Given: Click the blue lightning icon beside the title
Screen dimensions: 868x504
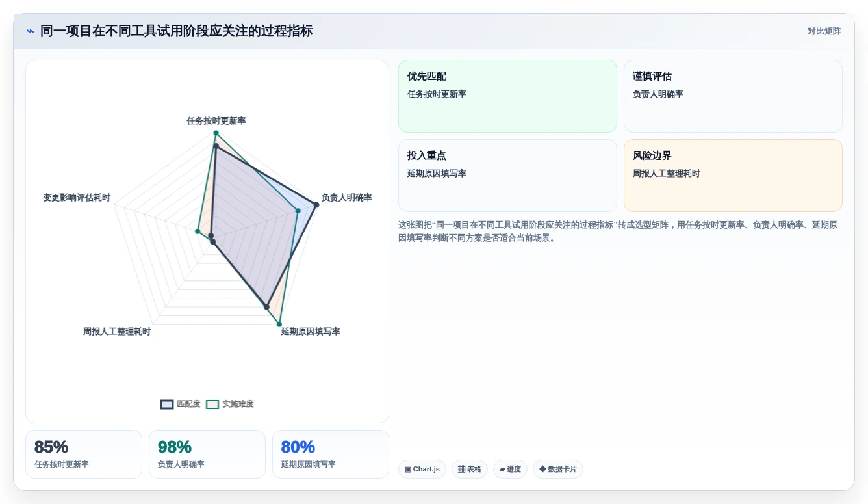Looking at the screenshot, I should (x=31, y=31).
